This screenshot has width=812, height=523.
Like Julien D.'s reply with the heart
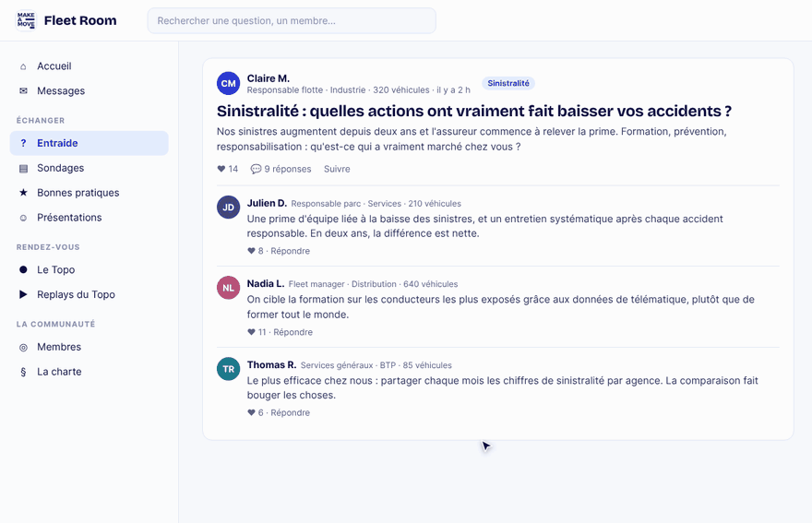[251, 251]
